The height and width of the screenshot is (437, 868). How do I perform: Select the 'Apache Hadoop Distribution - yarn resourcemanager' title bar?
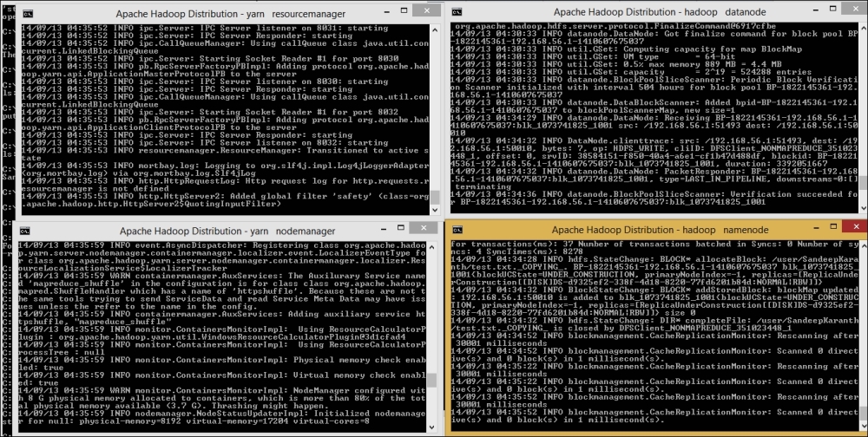coord(231,14)
